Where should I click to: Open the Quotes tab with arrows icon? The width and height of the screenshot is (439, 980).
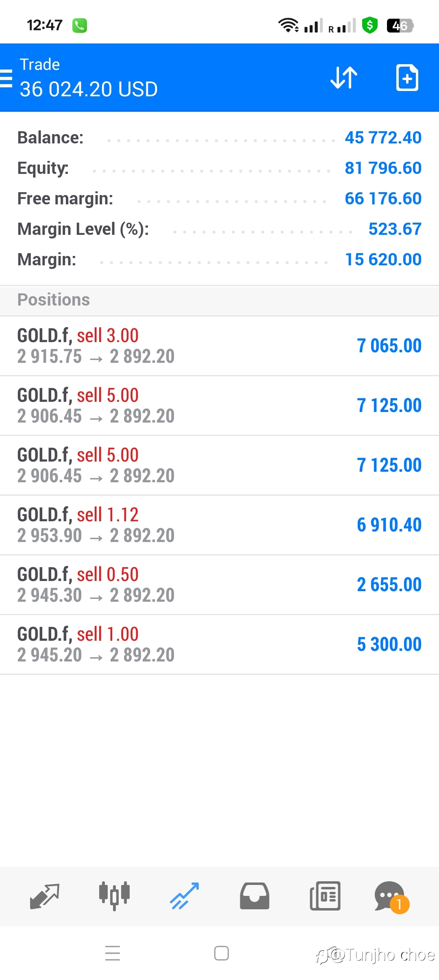[45, 896]
